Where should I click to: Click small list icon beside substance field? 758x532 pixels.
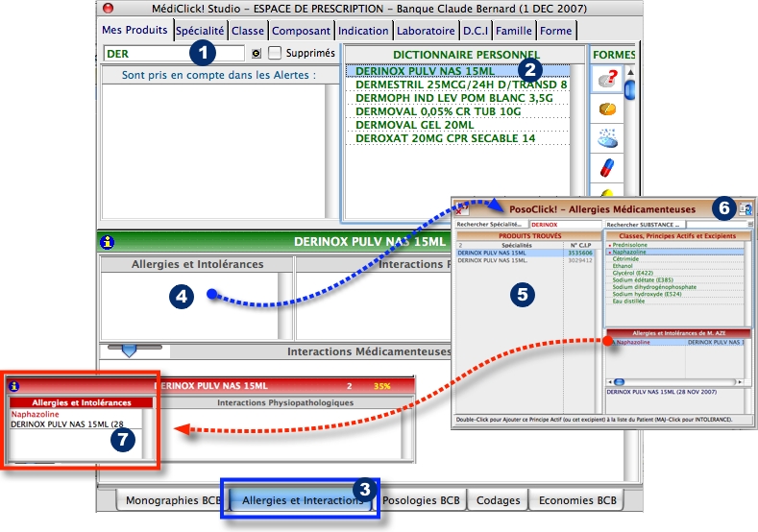pos(750,224)
